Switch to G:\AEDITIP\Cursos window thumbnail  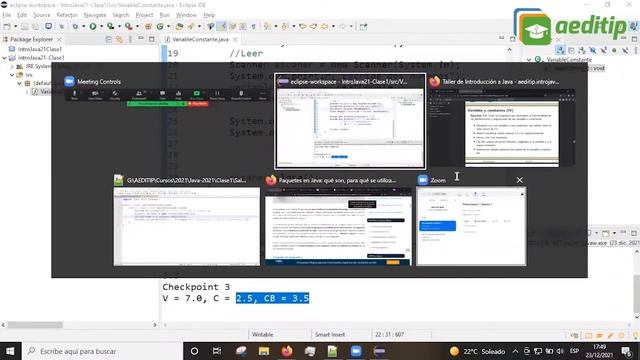[x=187, y=221]
